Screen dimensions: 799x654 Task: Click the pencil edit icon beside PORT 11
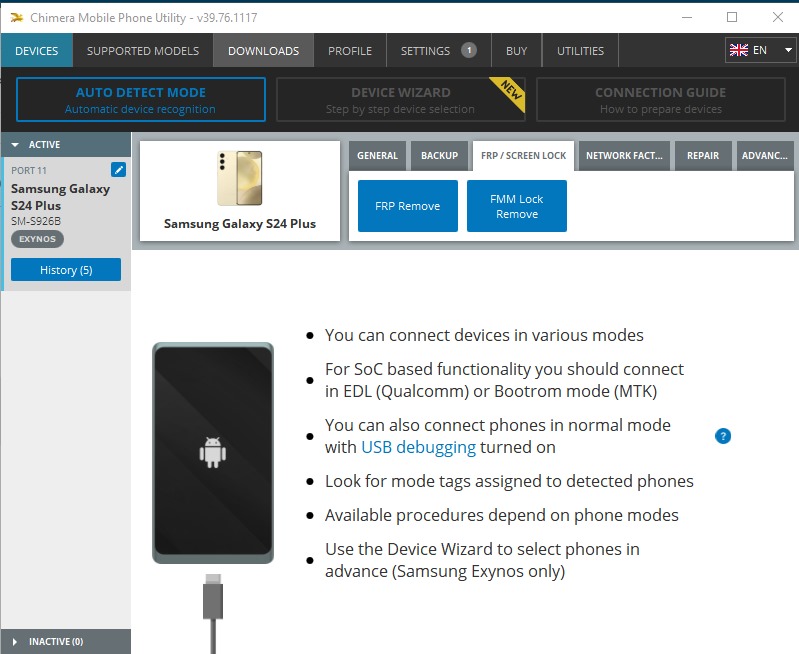tap(118, 170)
